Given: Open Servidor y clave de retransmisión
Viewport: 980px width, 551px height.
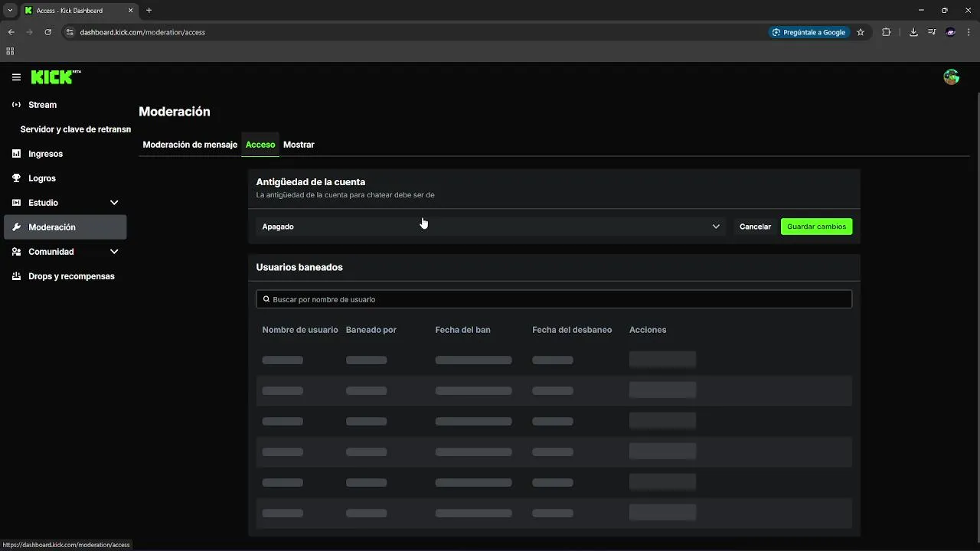Looking at the screenshot, I should (75, 129).
